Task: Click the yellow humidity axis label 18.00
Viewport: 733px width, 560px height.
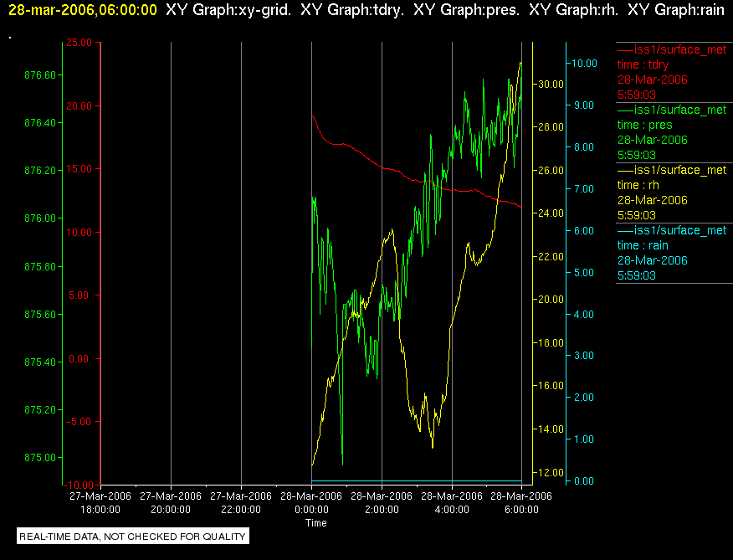Action: pos(551,343)
